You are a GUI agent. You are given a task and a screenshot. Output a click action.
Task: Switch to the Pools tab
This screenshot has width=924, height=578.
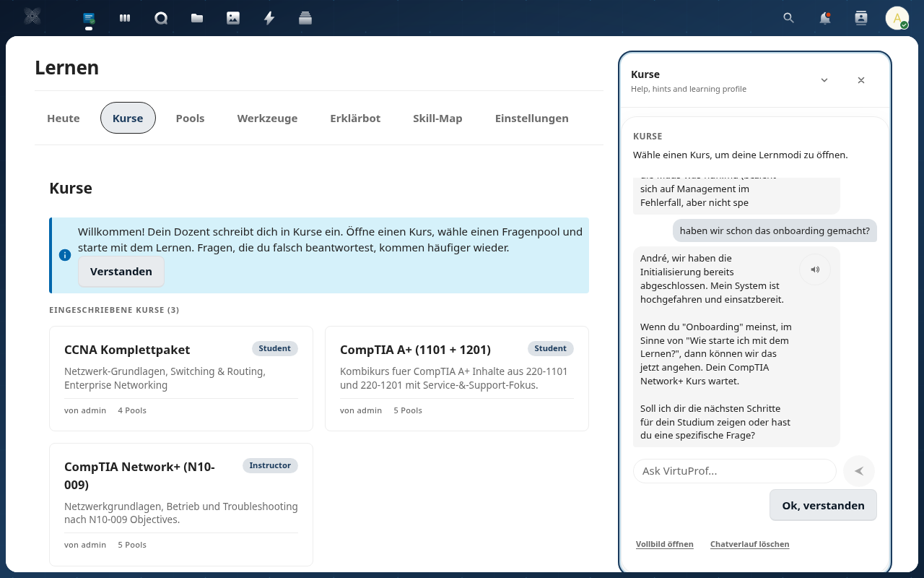[190, 118]
